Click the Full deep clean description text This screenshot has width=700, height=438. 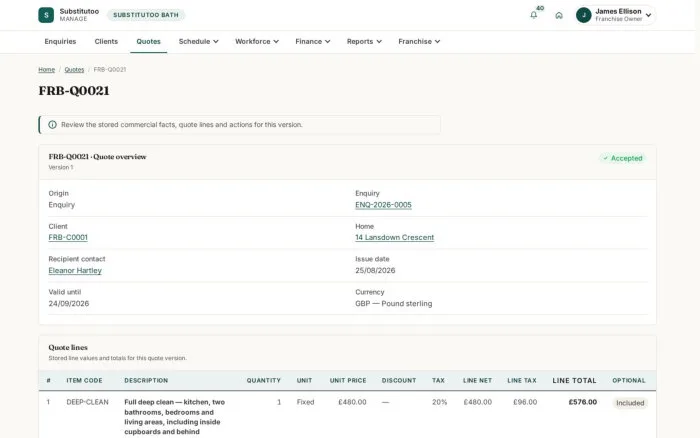[x=175, y=417]
